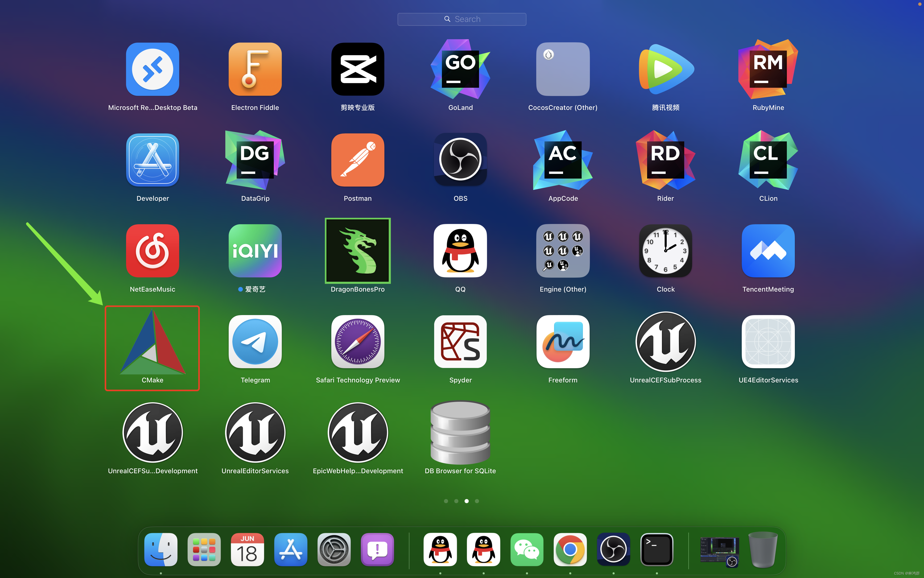Launch Electron Fiddle
The image size is (924, 578).
pyautogui.click(x=255, y=69)
